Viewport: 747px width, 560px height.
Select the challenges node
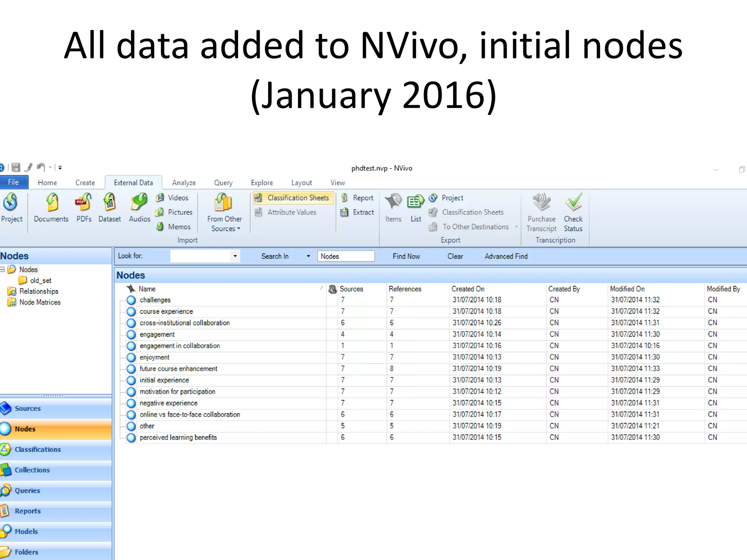pos(155,300)
